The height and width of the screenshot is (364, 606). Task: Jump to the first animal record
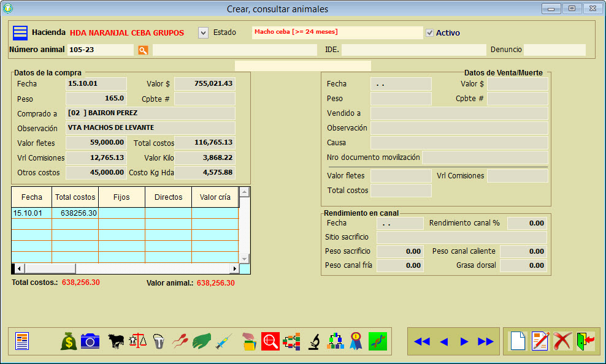(421, 341)
